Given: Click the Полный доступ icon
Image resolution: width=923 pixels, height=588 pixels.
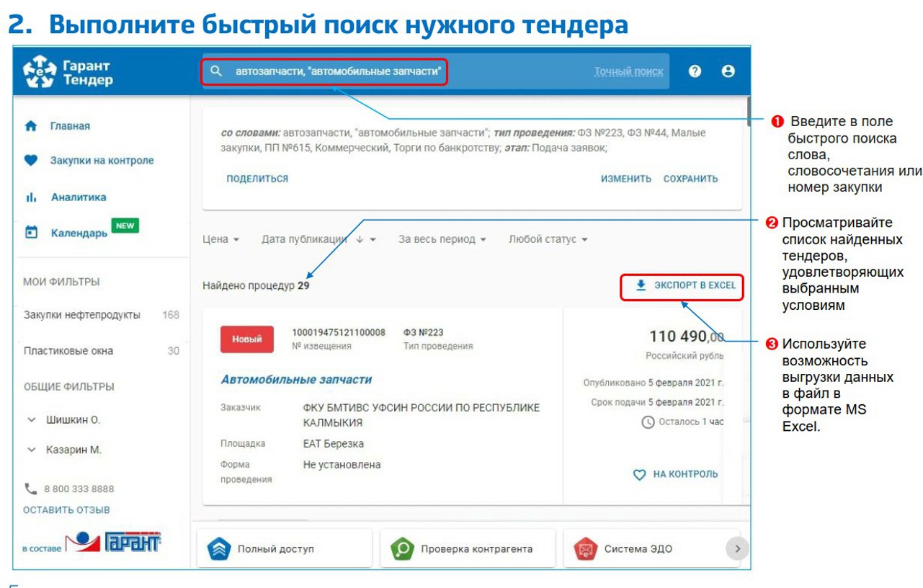Looking at the screenshot, I should tap(218, 549).
